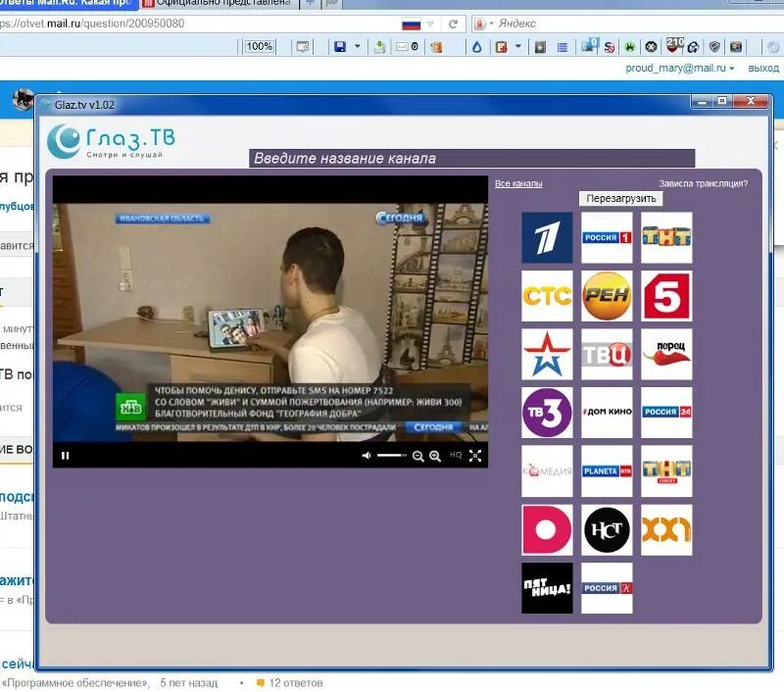Image resolution: width=784 pixels, height=692 pixels.
Task: Open the dropdown arrow next to save icon
Action: pyautogui.click(x=358, y=46)
